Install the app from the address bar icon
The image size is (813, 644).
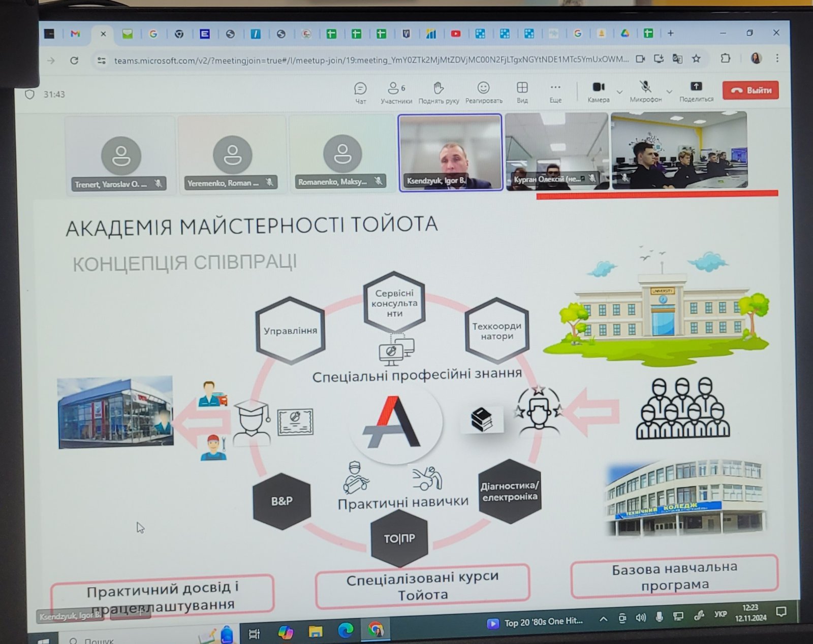click(x=659, y=59)
